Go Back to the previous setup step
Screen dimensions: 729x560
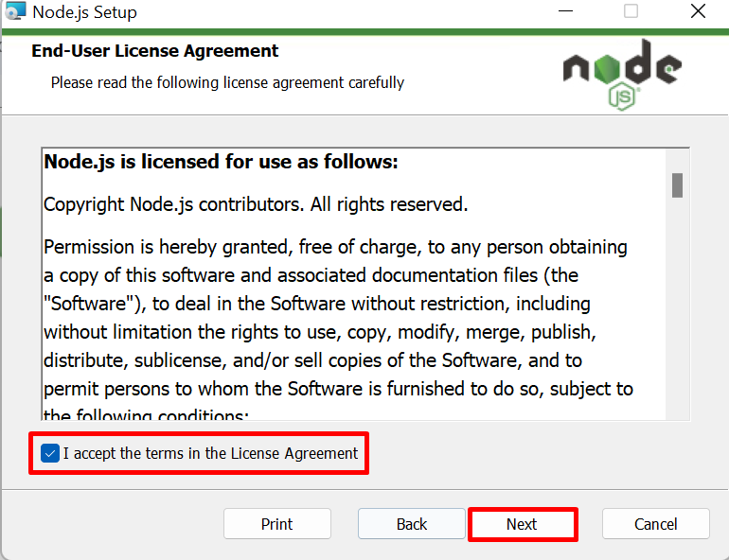412,524
